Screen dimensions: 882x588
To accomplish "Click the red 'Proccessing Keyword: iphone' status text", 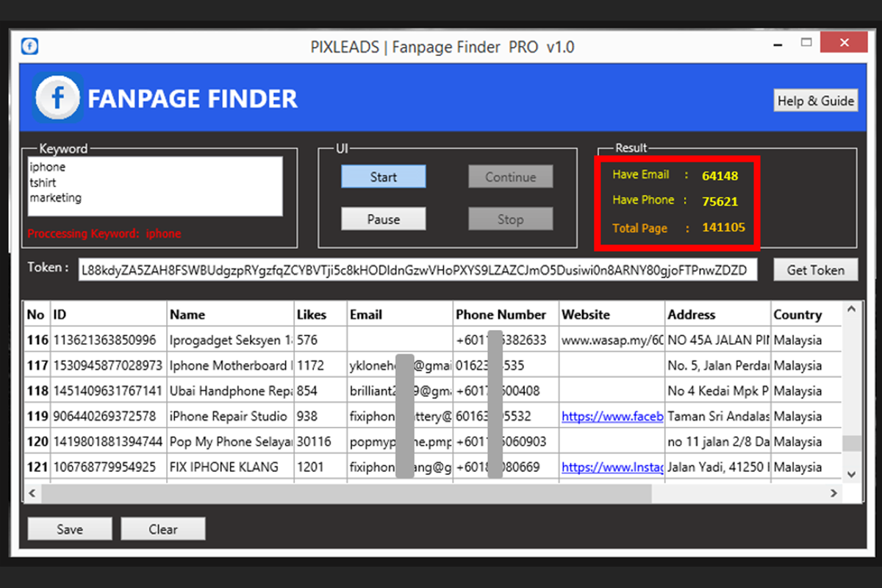I will coord(104,234).
